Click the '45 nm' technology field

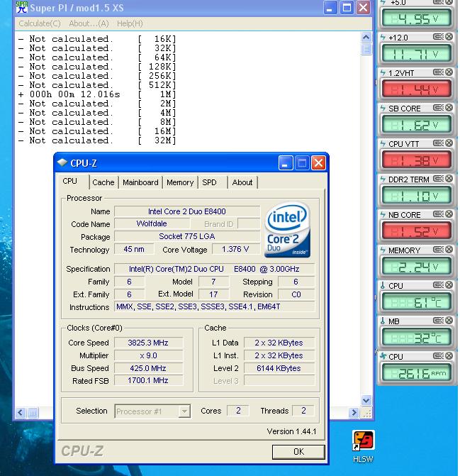[134, 249]
